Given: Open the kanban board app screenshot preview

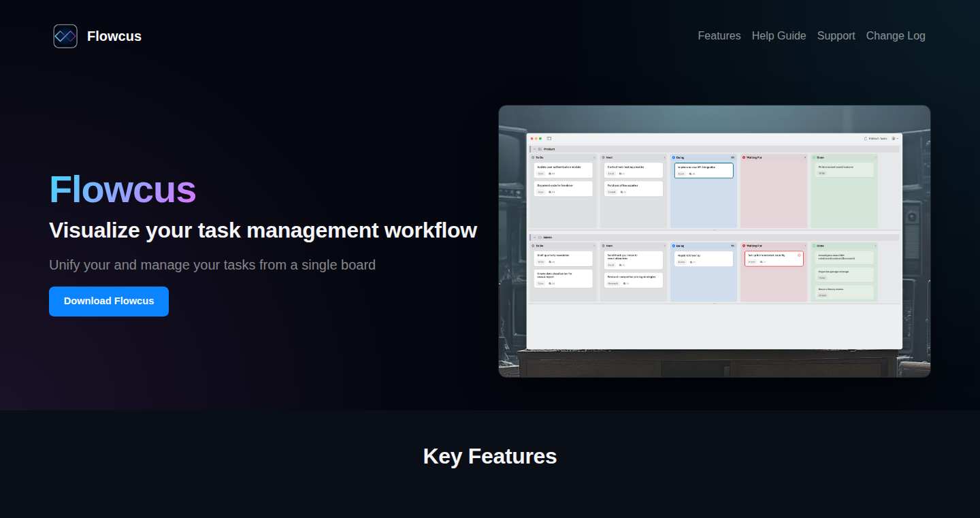Looking at the screenshot, I should (x=715, y=241).
